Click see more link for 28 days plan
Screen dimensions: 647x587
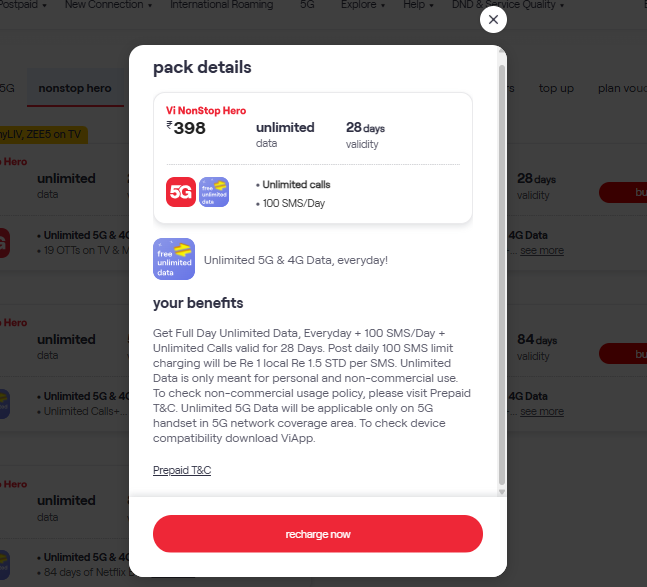coord(542,250)
